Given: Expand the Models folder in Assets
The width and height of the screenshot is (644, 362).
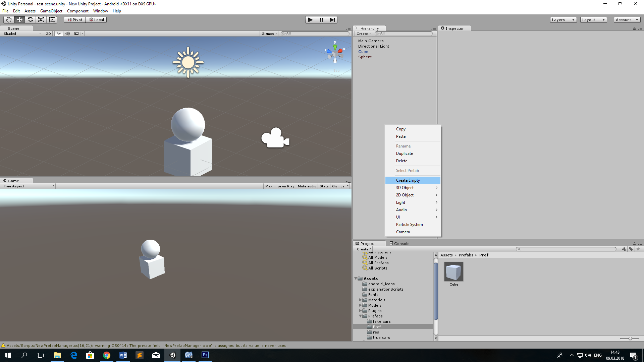Looking at the screenshot, I should (361, 305).
